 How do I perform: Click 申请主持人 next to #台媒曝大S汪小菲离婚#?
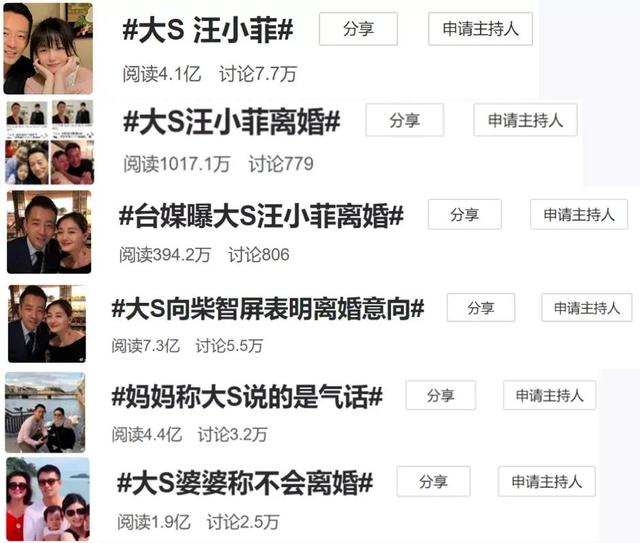pos(579,214)
